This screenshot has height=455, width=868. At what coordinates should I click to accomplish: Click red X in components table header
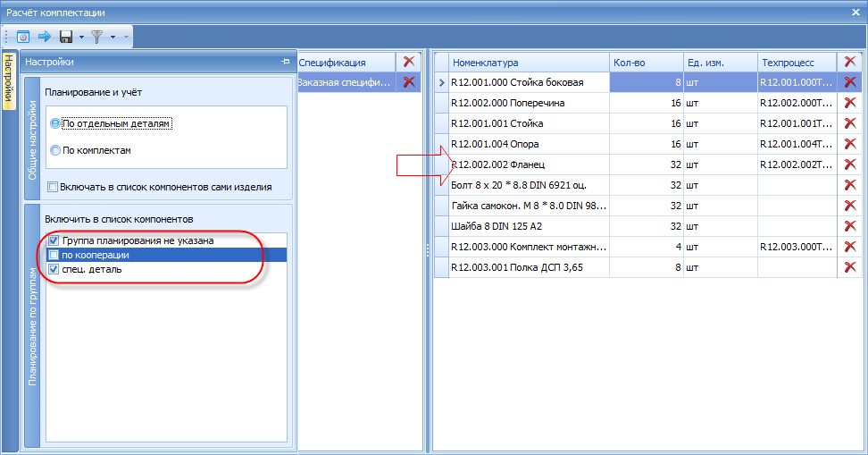click(850, 62)
